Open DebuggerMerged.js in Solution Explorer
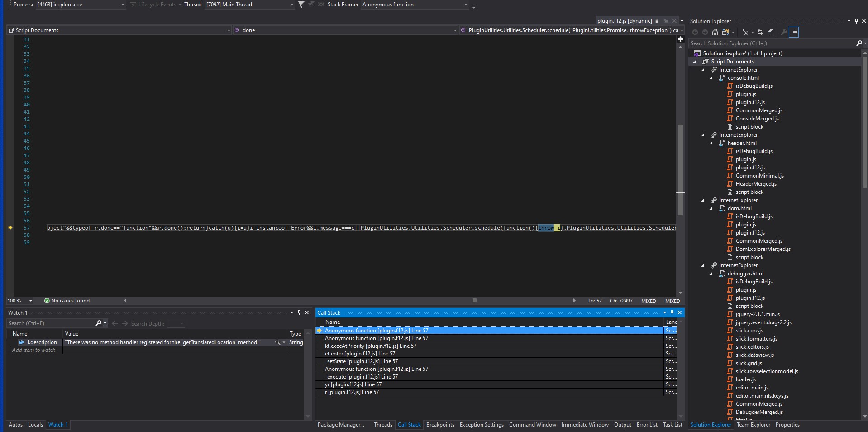This screenshot has width=868, height=432. [x=759, y=412]
